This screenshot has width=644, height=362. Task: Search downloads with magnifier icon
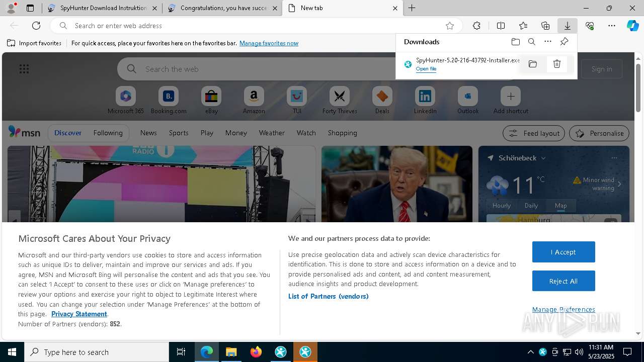click(x=532, y=42)
